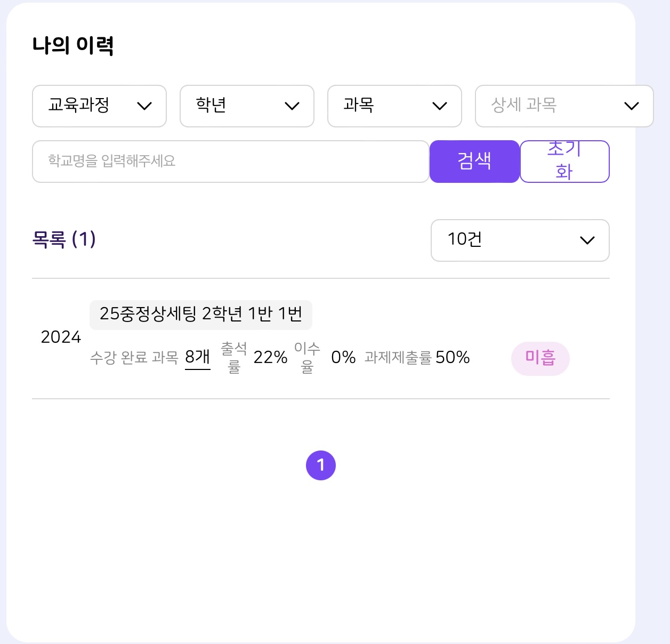The image size is (670, 644).
Task: Click the 과제제출률 50% value
Action: click(452, 357)
